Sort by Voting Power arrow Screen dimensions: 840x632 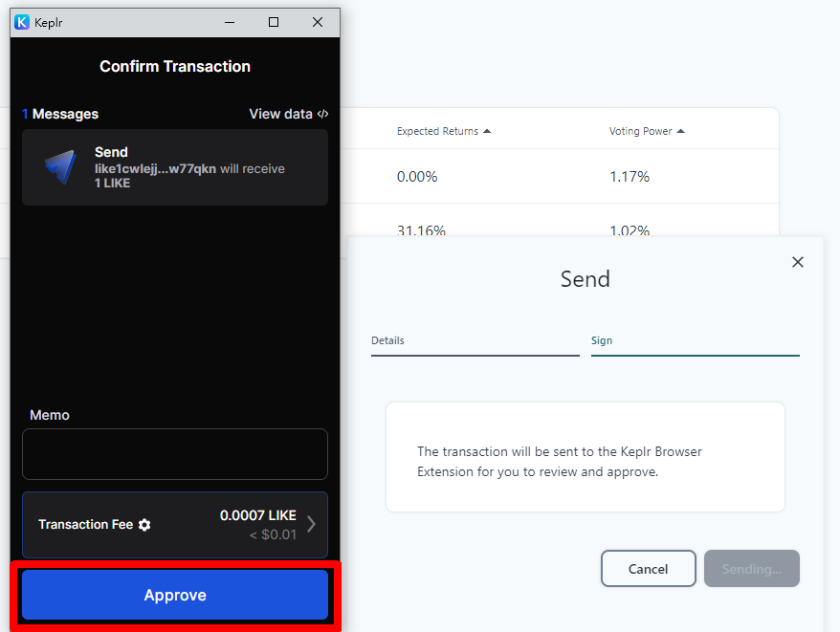click(x=681, y=131)
